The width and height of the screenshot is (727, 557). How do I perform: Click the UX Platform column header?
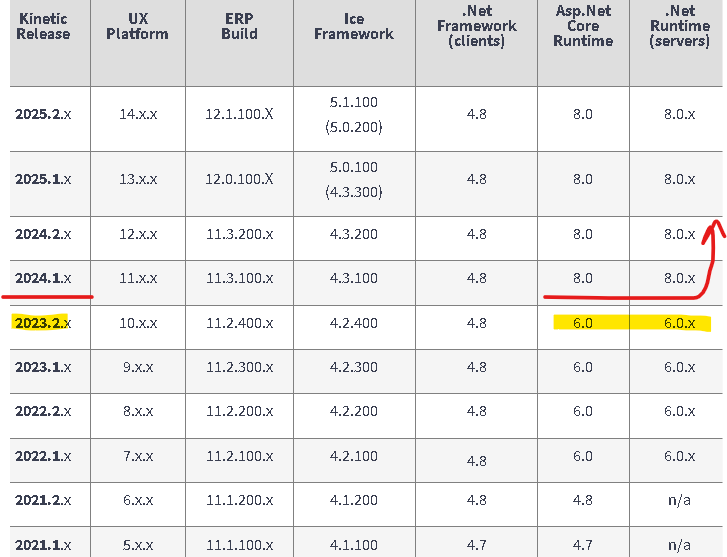coord(138,26)
